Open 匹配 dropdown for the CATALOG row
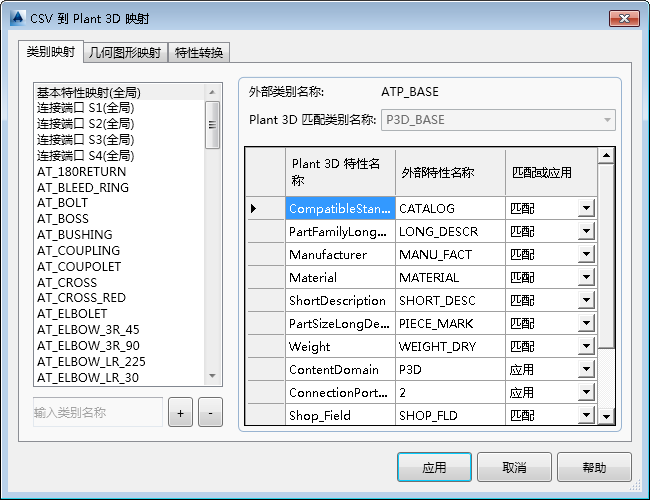Viewport: 650px width, 500px height. pyautogui.click(x=586, y=208)
